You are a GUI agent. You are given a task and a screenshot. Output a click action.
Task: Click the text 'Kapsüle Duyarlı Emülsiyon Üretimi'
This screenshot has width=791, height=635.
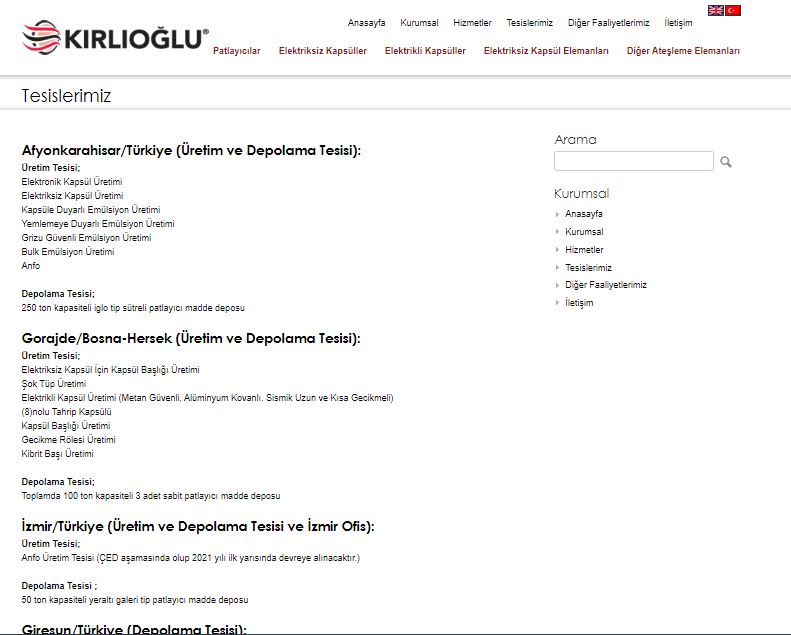coord(91,210)
